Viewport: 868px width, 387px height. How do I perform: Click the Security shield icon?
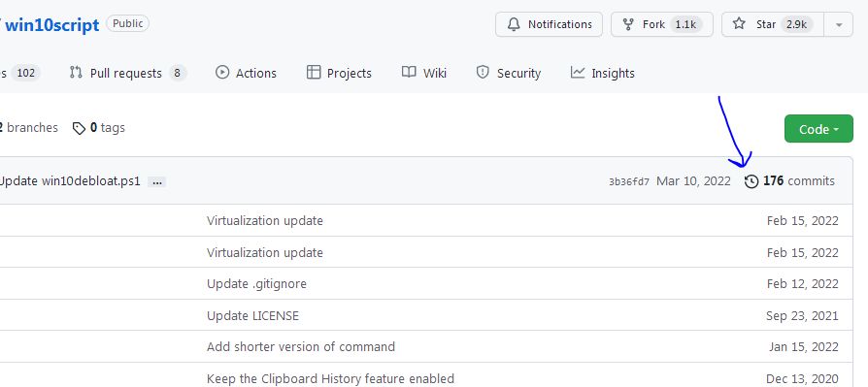[x=483, y=73]
